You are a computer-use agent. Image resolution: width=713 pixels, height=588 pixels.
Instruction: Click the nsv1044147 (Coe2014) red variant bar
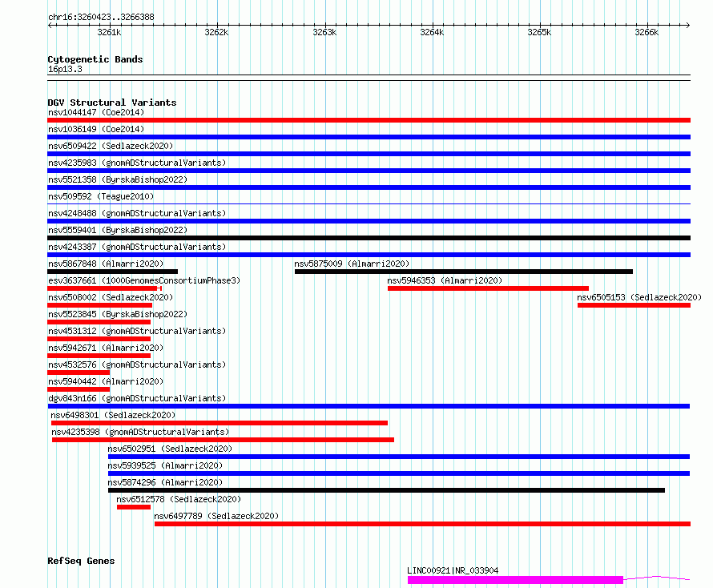[369, 120]
